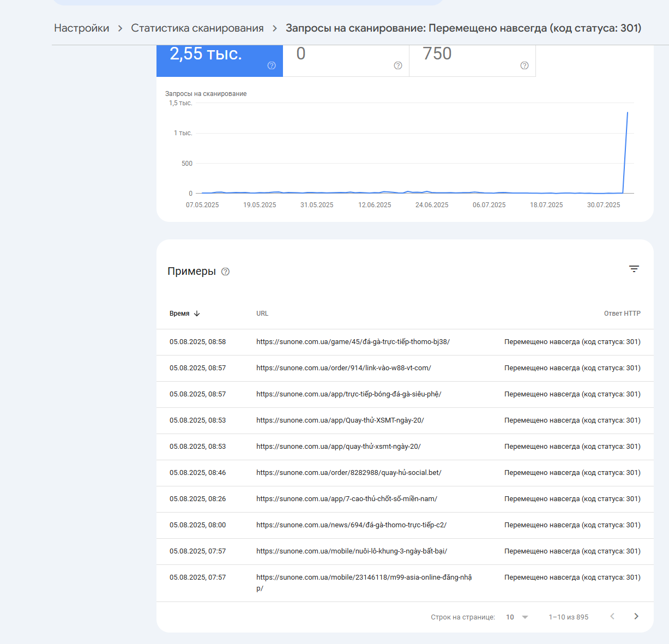Click the Время column header
The width and height of the screenshot is (669, 644).
[179, 314]
